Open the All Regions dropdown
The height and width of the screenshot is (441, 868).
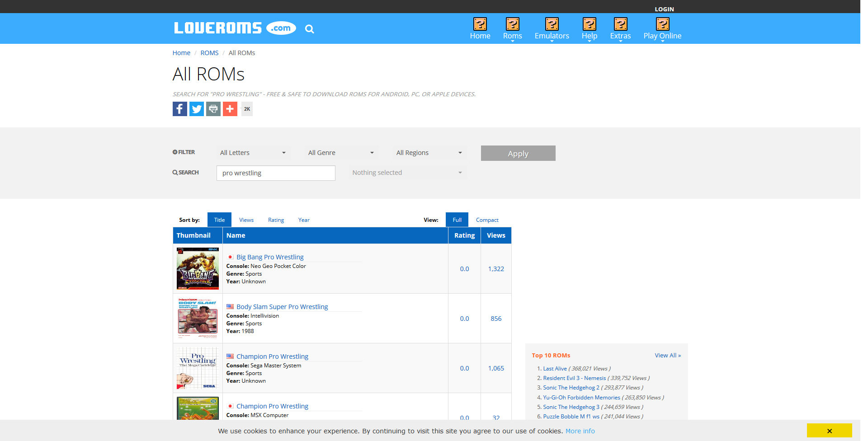click(429, 153)
